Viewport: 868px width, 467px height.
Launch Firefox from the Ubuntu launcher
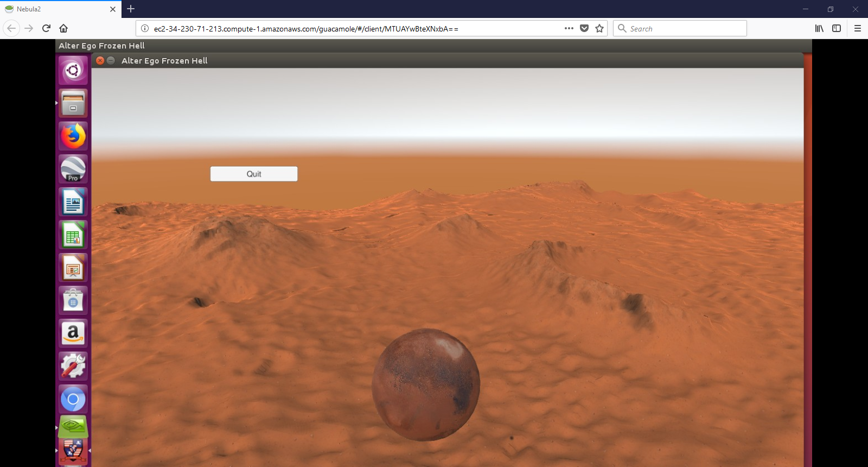(73, 136)
